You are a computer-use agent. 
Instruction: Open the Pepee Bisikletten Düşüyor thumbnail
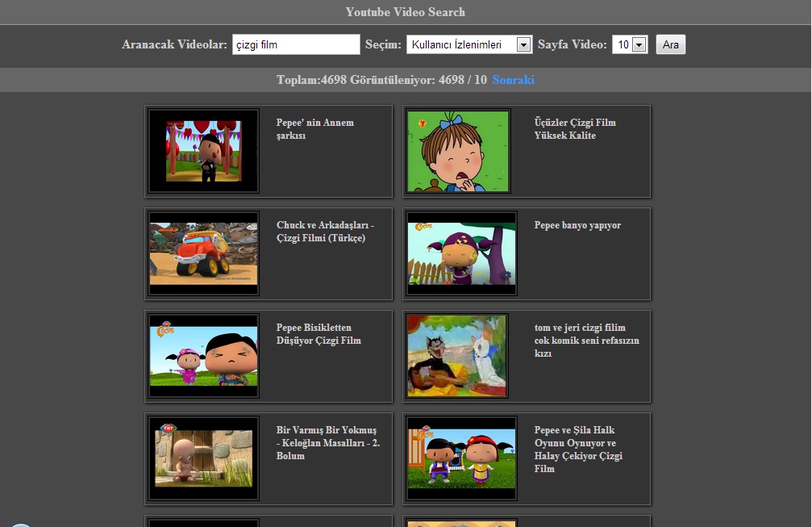203,356
